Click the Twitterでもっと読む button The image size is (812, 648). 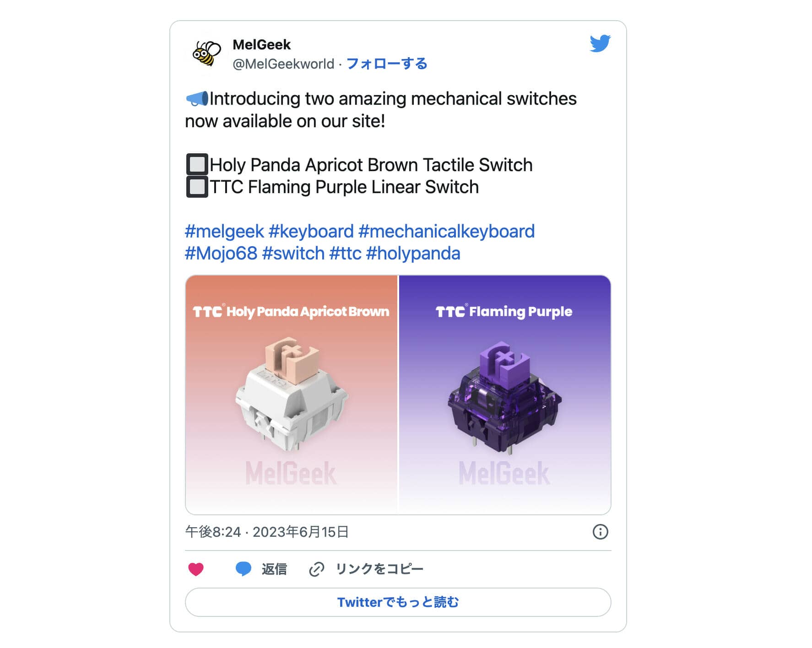click(398, 602)
